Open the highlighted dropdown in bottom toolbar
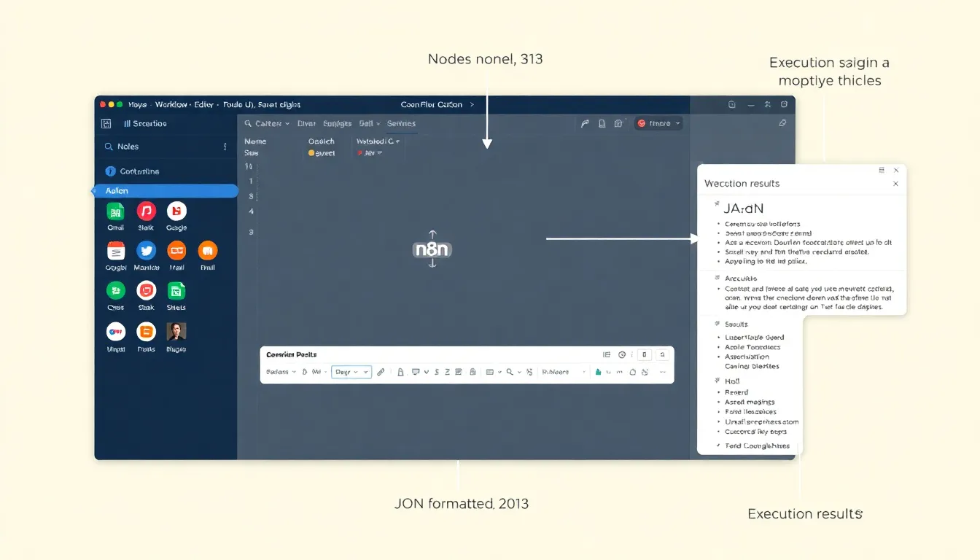Image resolution: width=980 pixels, height=560 pixels. [x=351, y=372]
